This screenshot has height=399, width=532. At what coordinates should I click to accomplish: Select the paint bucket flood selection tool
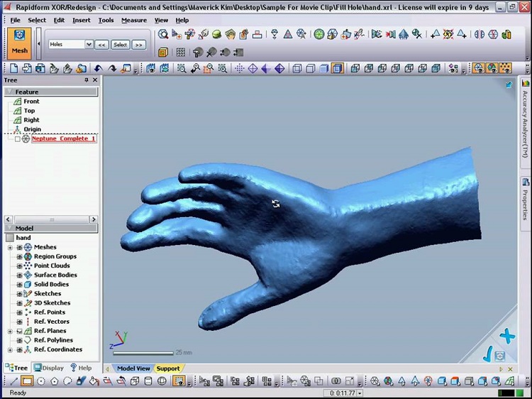(x=94, y=381)
